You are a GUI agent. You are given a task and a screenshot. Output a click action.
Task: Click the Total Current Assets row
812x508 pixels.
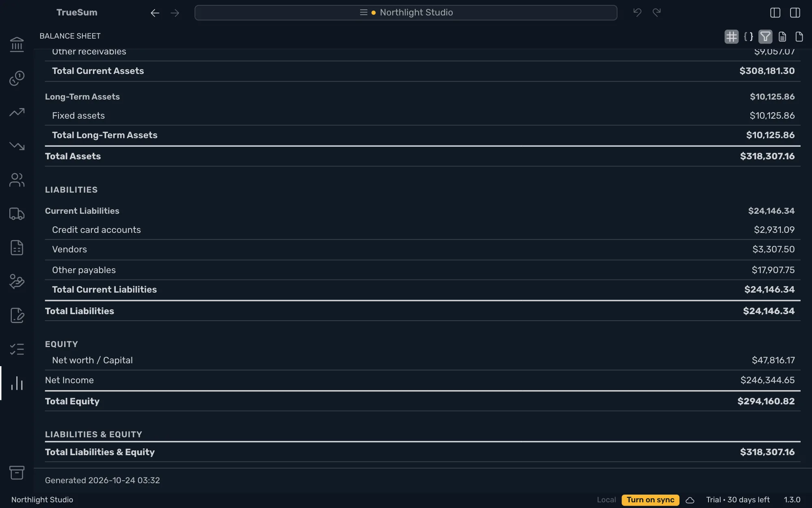423,71
